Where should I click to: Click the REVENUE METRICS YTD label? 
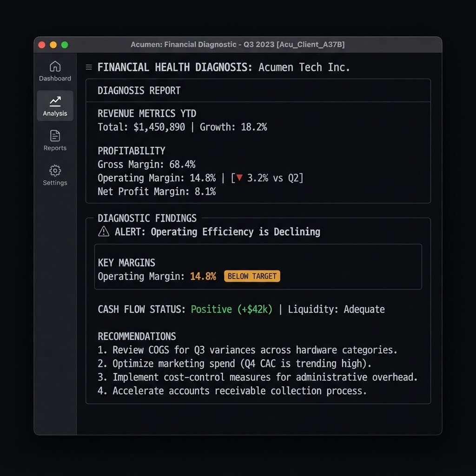click(x=147, y=113)
